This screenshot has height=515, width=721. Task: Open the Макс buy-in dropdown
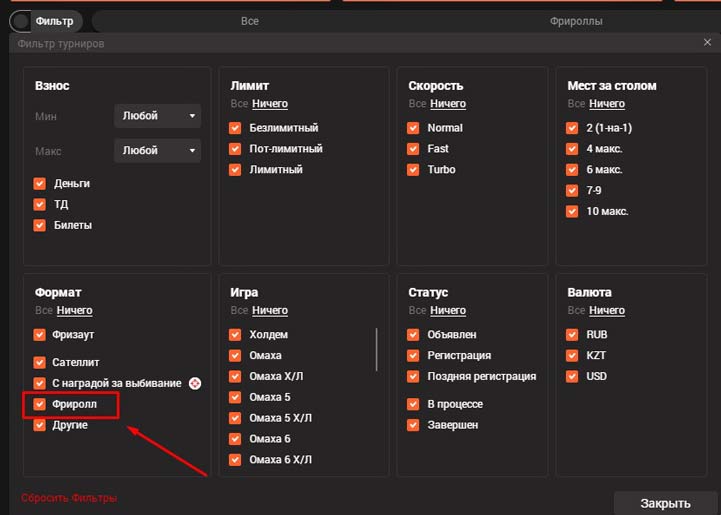click(x=158, y=151)
